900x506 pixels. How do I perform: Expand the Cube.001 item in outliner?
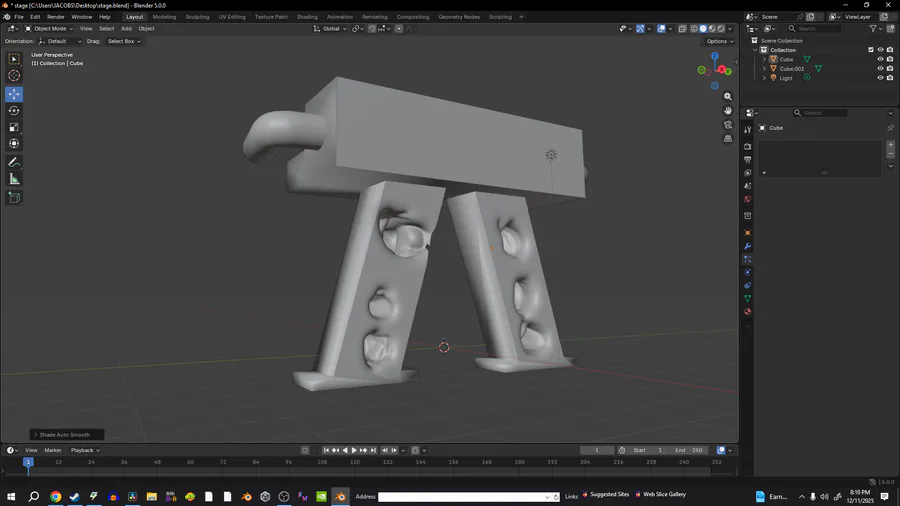[x=764, y=69]
